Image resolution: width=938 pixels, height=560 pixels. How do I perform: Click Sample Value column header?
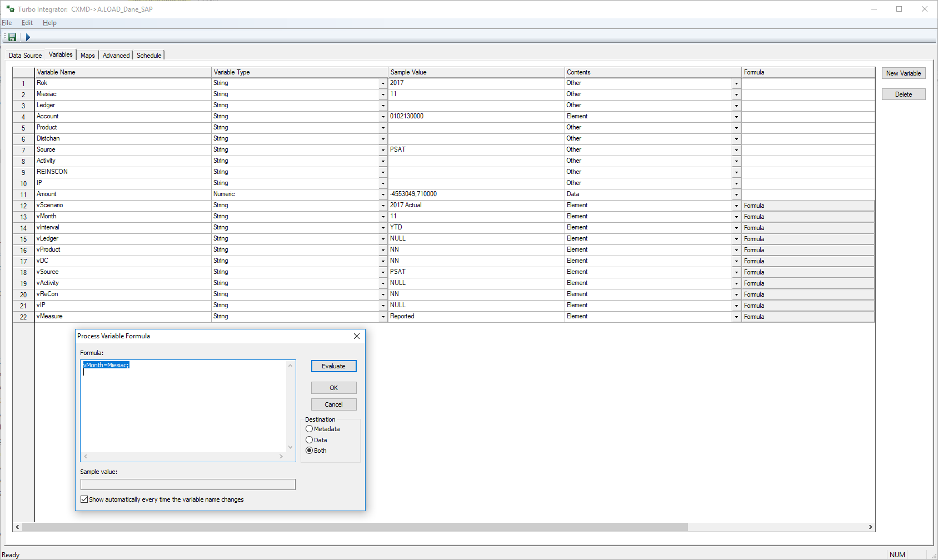tap(476, 72)
